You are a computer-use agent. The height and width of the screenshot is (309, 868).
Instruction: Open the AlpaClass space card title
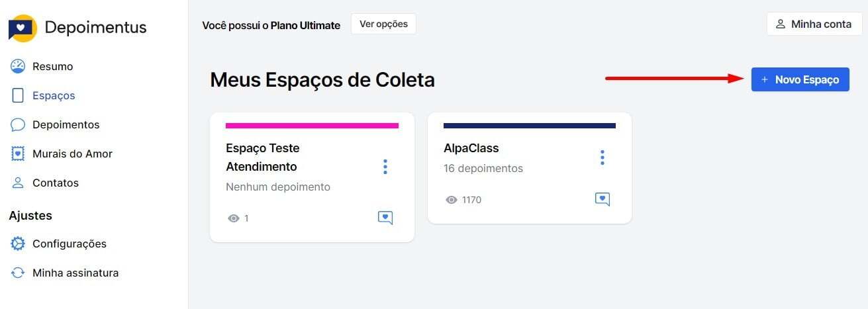471,148
